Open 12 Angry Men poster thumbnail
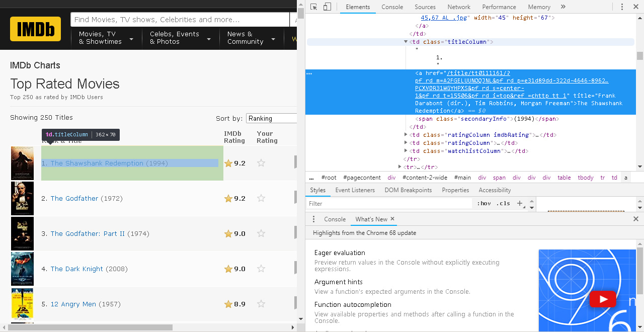This screenshot has height=332, width=644. (22, 304)
